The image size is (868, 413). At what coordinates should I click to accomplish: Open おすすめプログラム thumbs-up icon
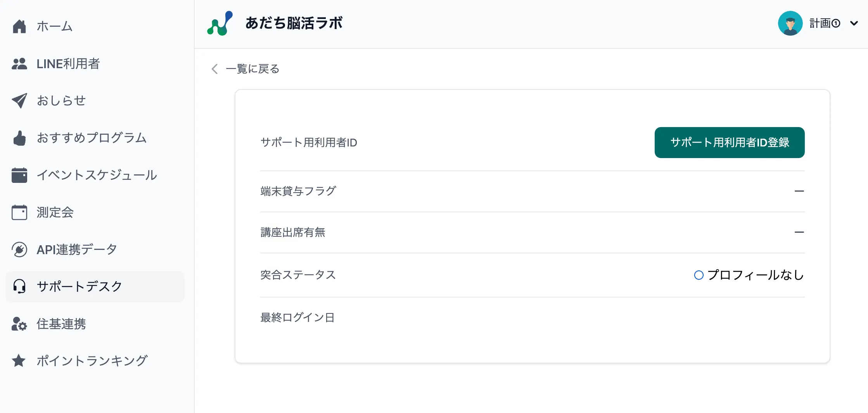point(19,138)
